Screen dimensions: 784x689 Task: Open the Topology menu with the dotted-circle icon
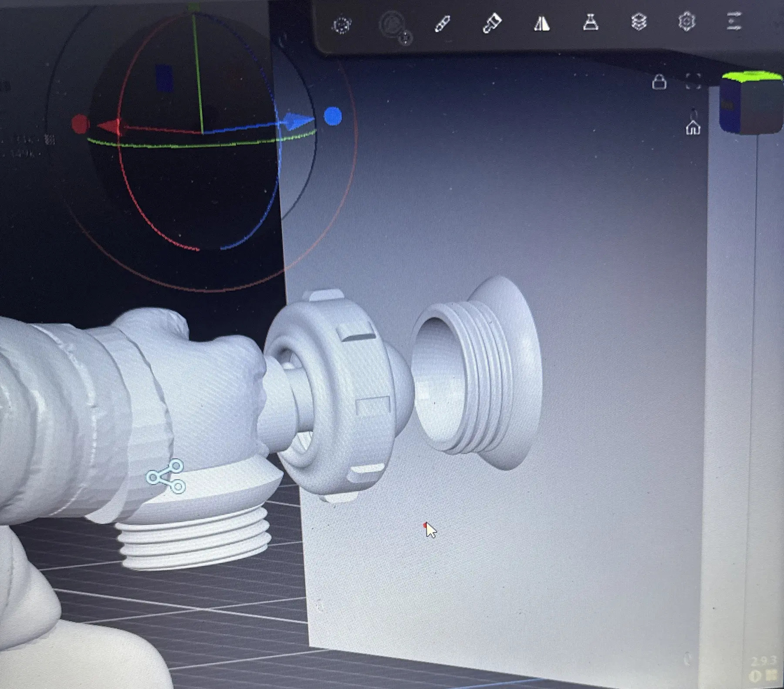pos(341,25)
